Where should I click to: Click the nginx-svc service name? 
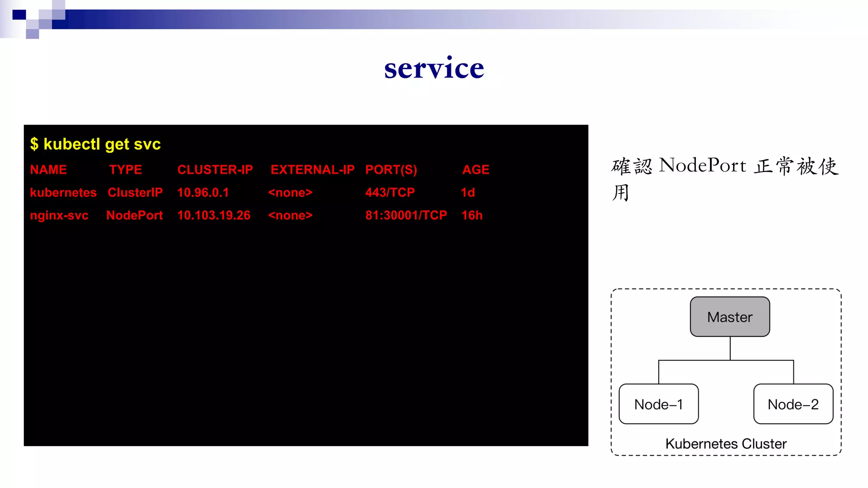pyautogui.click(x=59, y=215)
